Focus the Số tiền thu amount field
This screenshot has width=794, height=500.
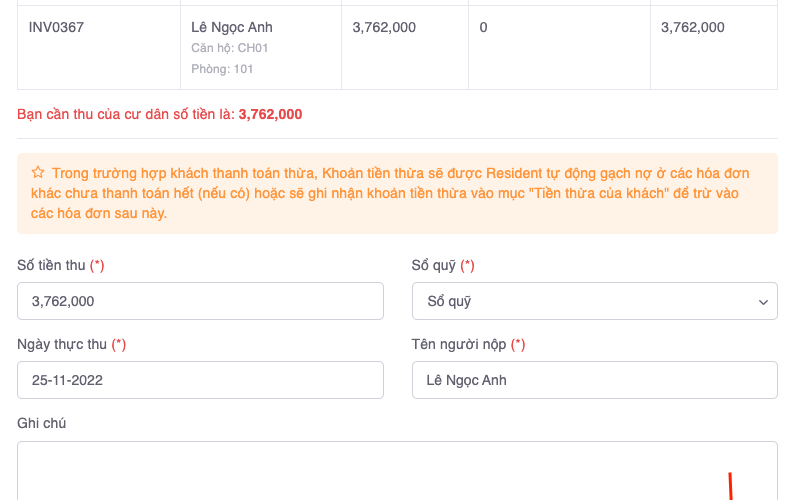click(x=200, y=301)
